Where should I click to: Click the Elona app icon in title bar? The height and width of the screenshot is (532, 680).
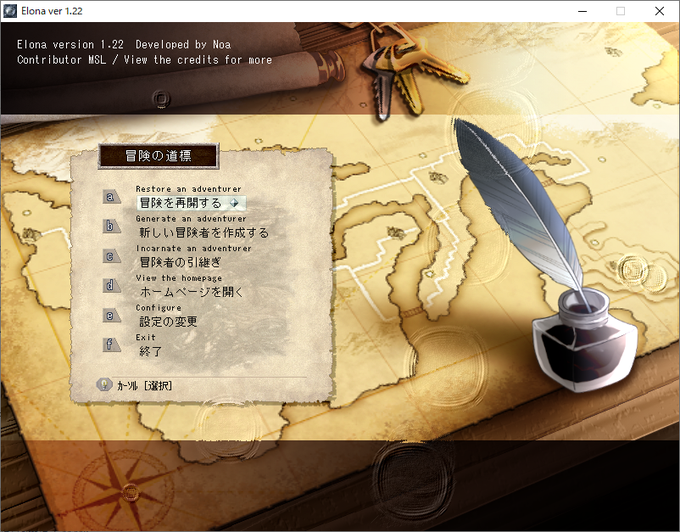pos(10,11)
